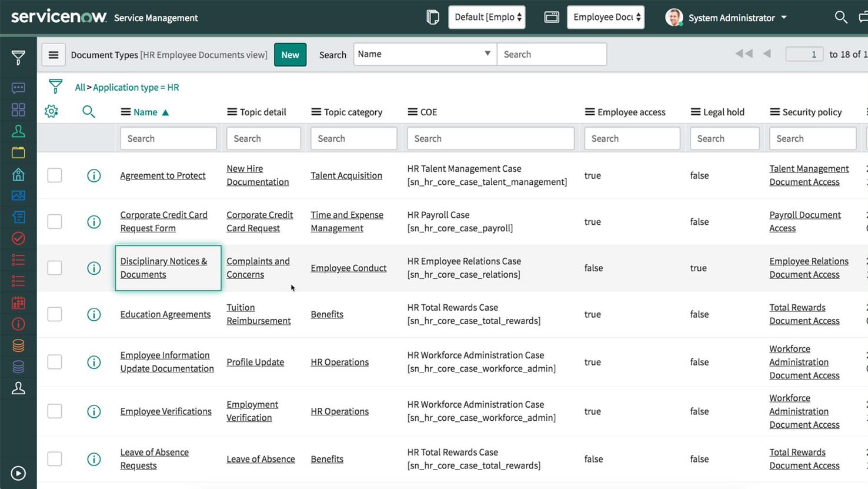868x489 pixels.
Task: Click the column search magnifier icon
Action: click(x=89, y=112)
